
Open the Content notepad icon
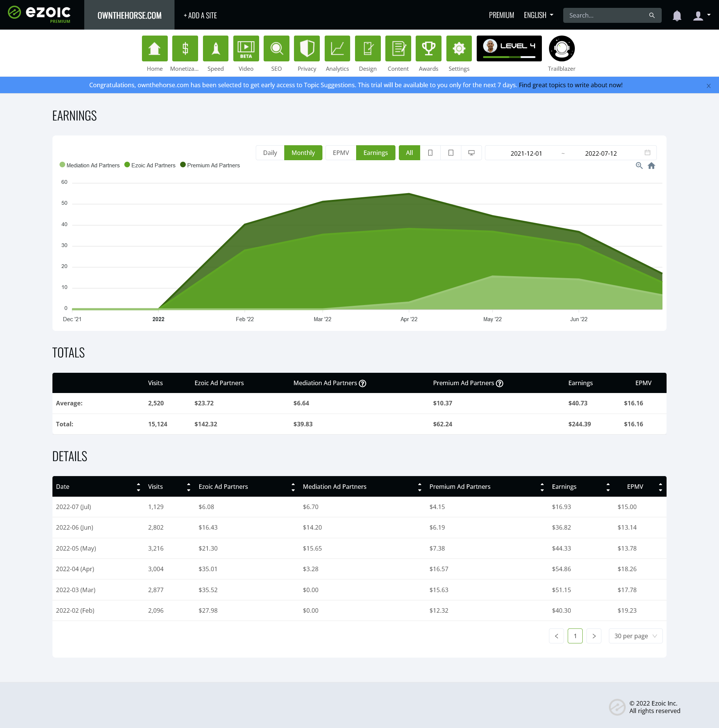pos(398,48)
